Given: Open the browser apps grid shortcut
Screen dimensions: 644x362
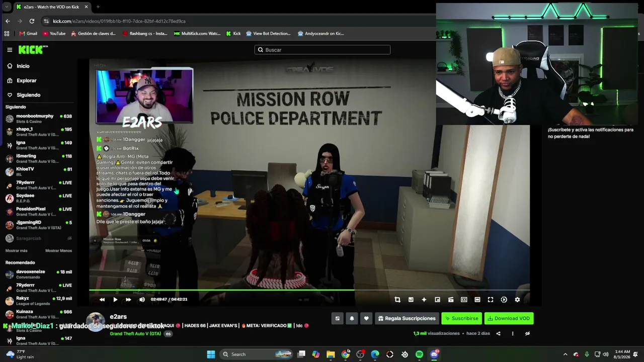Looking at the screenshot, I should coord(7,34).
